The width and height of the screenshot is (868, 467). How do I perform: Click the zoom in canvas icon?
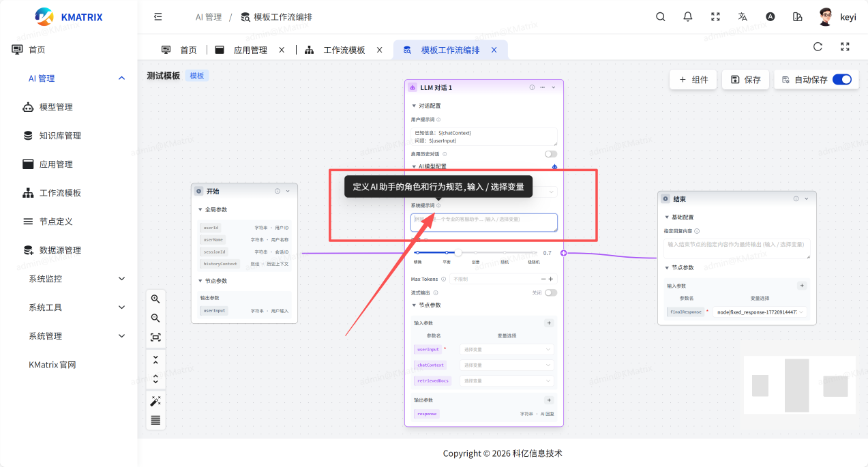tap(155, 299)
